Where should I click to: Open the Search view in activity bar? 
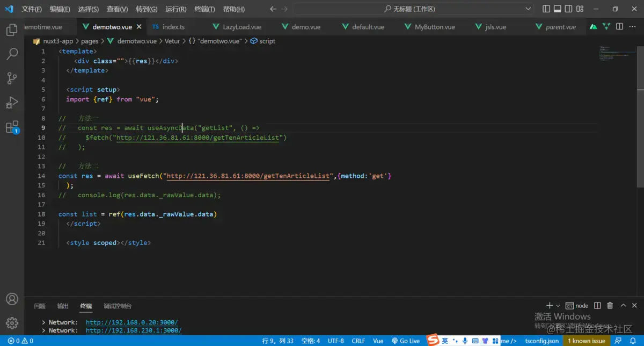(12, 54)
